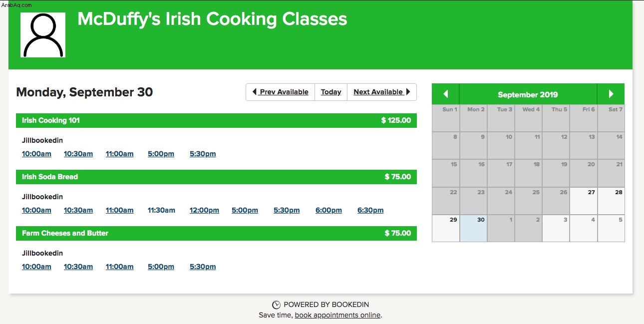The height and width of the screenshot is (324, 644).
Task: Open the 'book appointments online' link
Action: [337, 315]
